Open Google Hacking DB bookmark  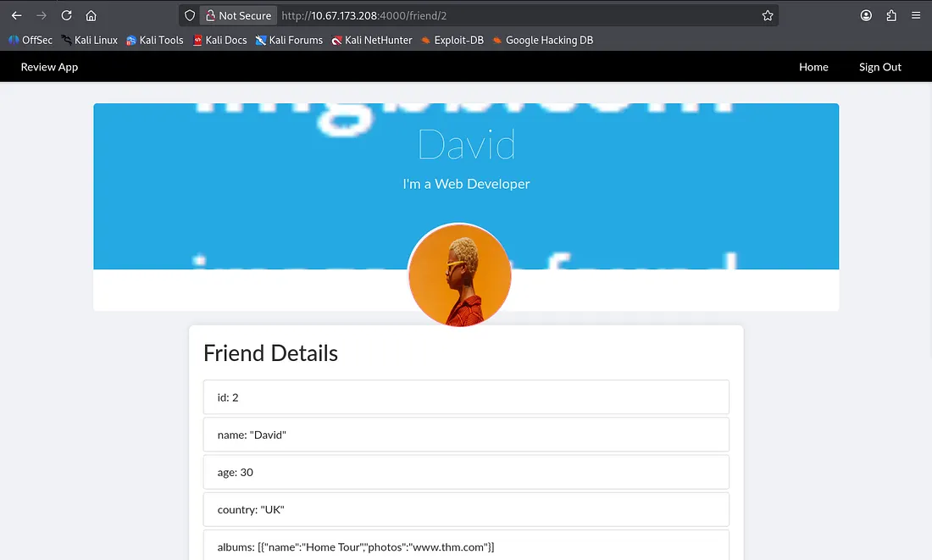click(x=543, y=40)
